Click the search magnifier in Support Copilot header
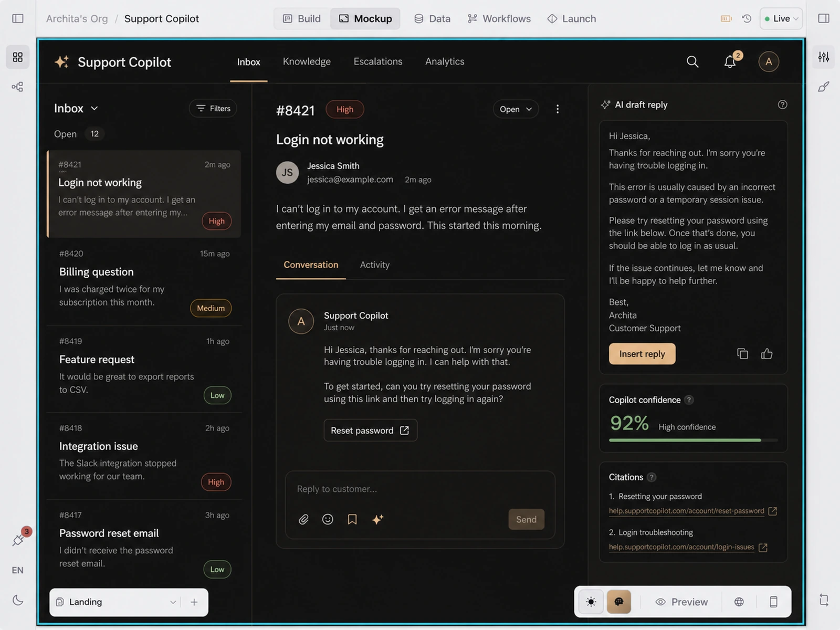840x630 pixels. point(692,62)
